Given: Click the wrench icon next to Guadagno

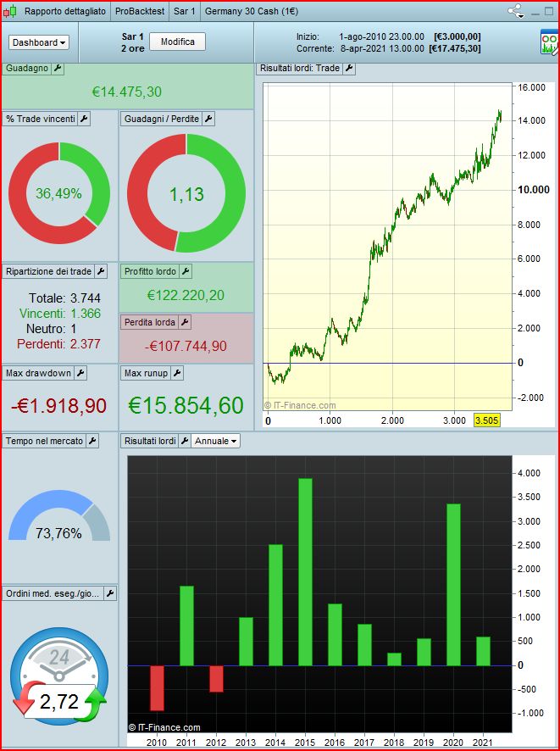Looking at the screenshot, I should 57,68.
